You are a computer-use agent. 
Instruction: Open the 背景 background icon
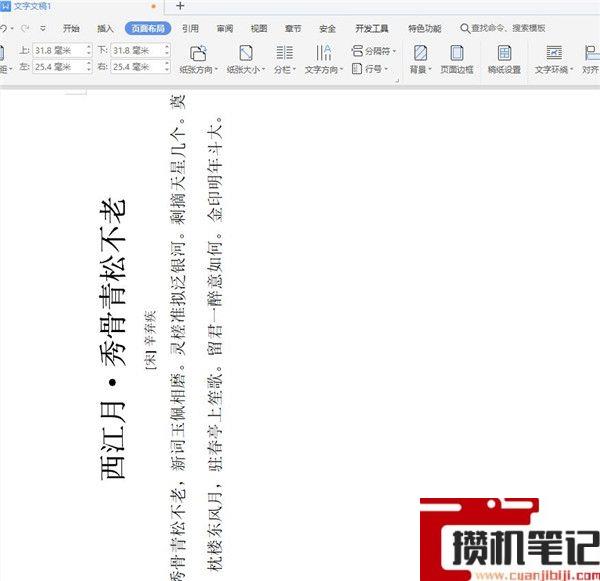[420, 53]
